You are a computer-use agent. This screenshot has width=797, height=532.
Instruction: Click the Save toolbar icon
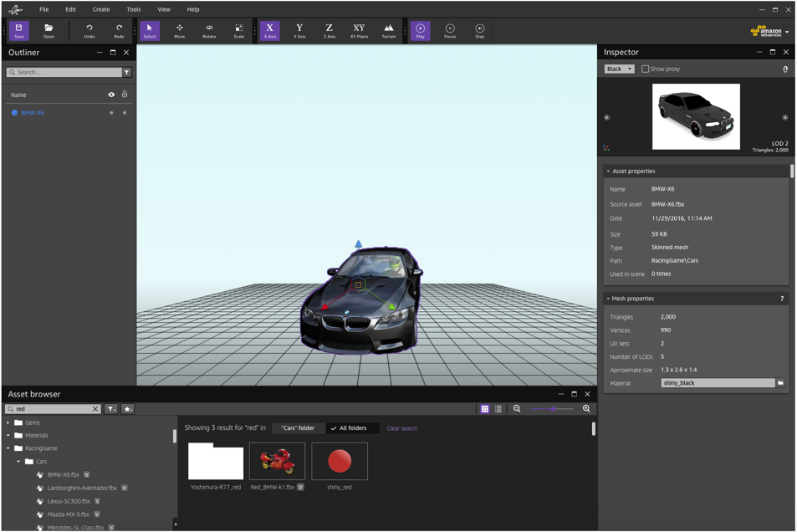[18, 30]
